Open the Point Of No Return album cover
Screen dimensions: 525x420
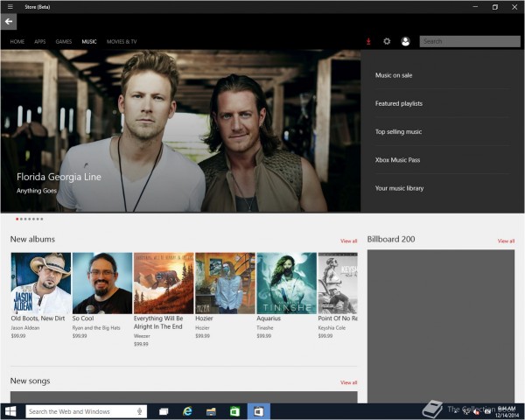[338, 283]
